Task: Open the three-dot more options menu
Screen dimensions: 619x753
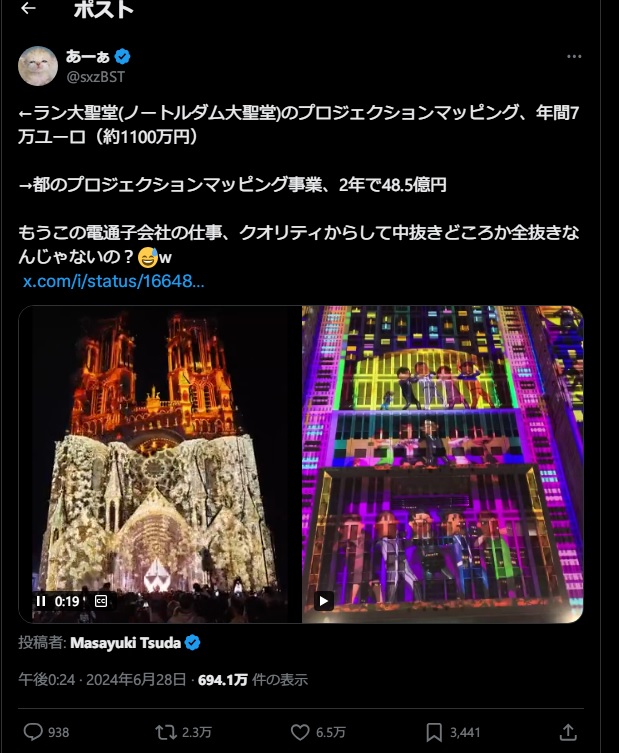Action: pyautogui.click(x=574, y=57)
